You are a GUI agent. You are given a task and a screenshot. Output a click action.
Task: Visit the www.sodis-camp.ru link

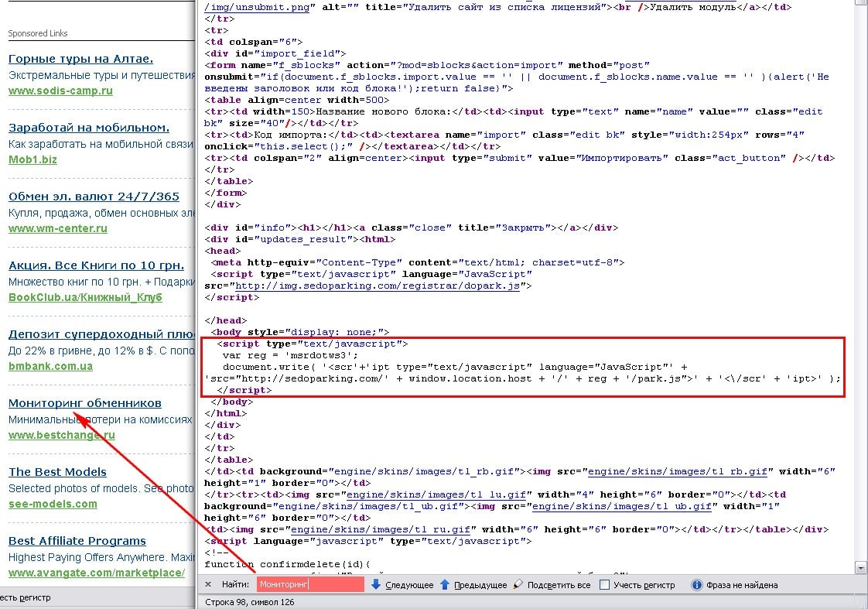pyautogui.click(x=60, y=91)
